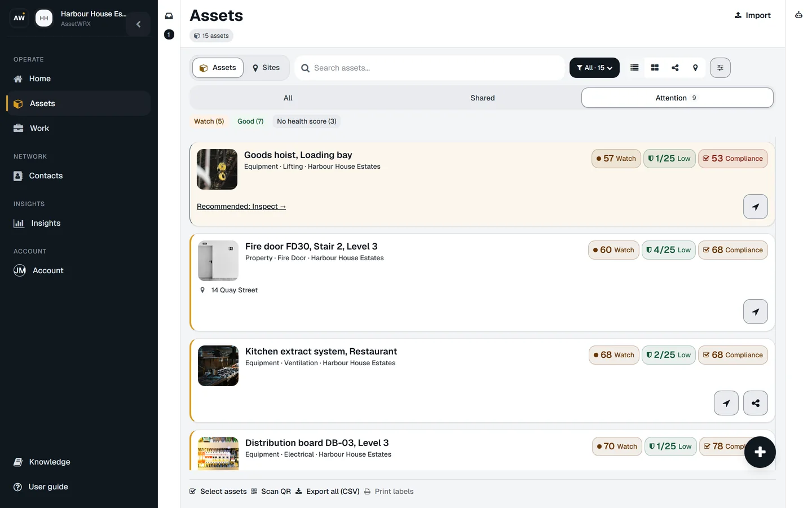The height and width of the screenshot is (508, 812).
Task: Select the Assets toggle segment
Action: (x=218, y=68)
